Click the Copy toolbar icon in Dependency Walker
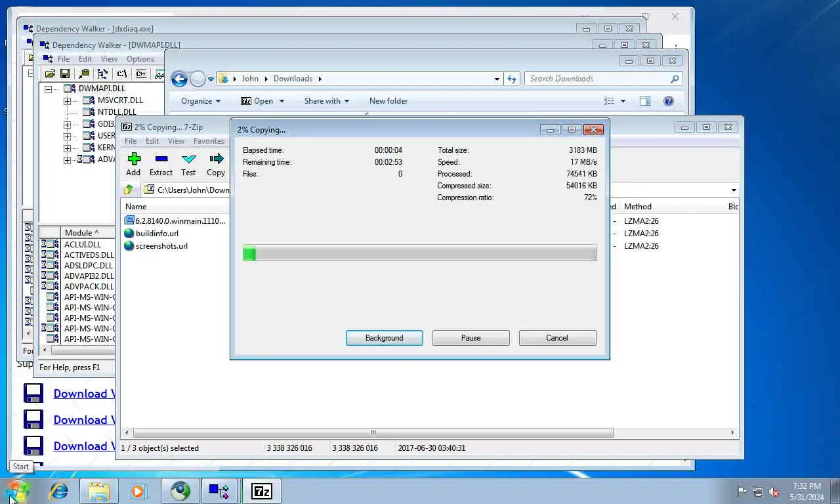 pos(84,74)
